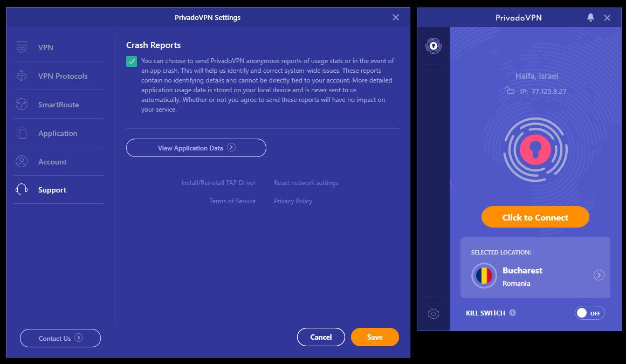Expand the selected location Bucharest

click(599, 275)
